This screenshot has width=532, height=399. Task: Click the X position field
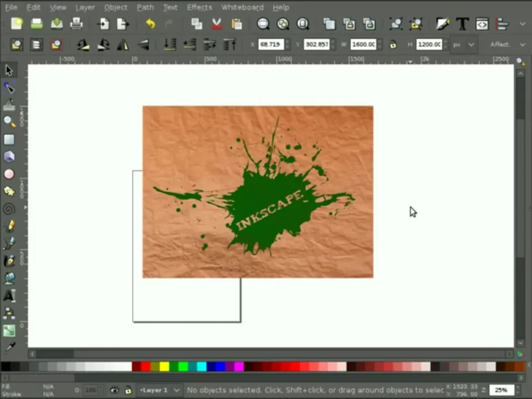pos(271,45)
